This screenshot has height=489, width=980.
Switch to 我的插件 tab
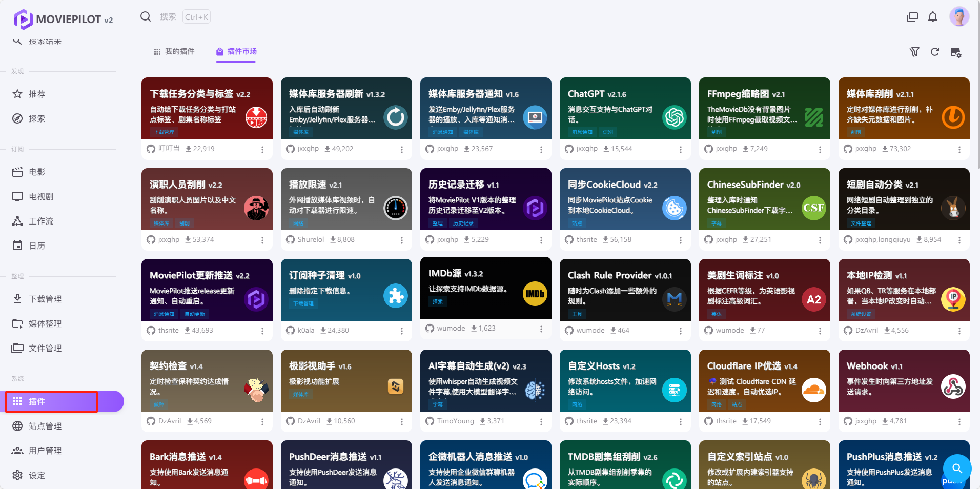tap(174, 51)
